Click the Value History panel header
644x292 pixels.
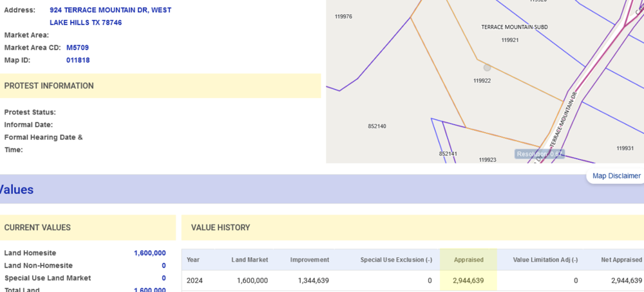tap(220, 228)
